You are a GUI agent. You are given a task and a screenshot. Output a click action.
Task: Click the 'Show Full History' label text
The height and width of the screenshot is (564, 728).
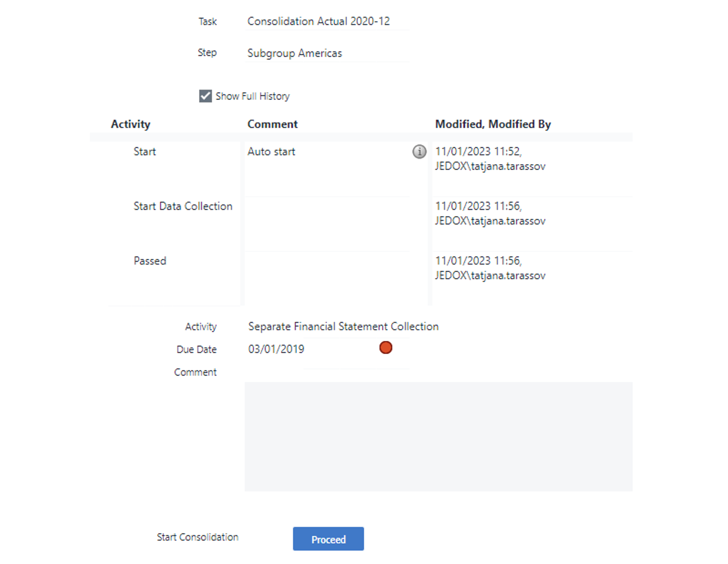click(252, 96)
